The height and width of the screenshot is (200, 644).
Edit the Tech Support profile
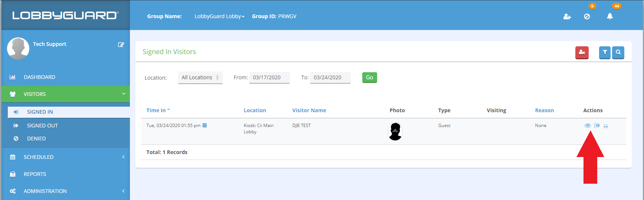coord(121,44)
